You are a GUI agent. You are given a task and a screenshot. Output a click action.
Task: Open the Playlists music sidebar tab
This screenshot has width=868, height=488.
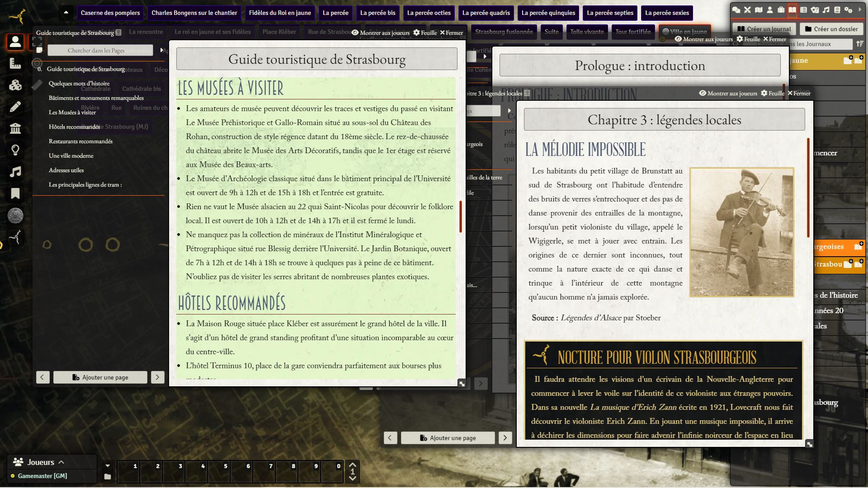[826, 10]
